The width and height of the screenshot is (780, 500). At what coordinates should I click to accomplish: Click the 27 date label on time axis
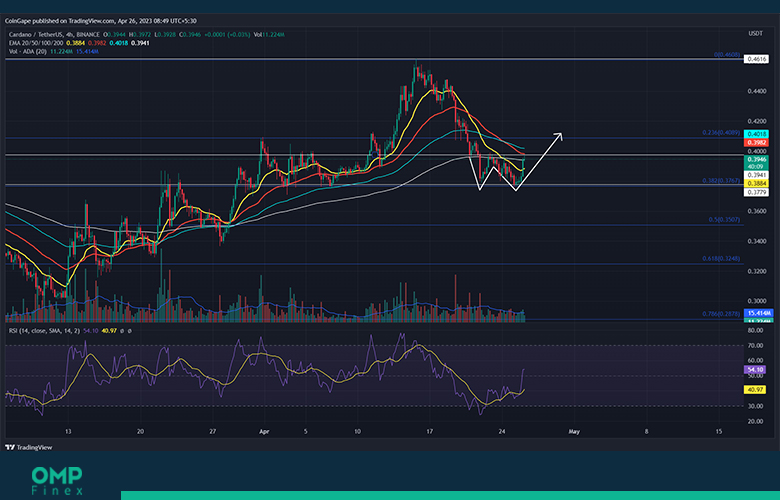coord(212,431)
